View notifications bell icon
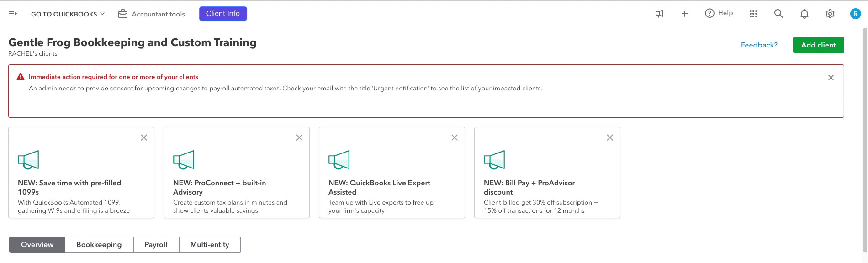Screen dimensions: 868x263 pyautogui.click(x=804, y=14)
